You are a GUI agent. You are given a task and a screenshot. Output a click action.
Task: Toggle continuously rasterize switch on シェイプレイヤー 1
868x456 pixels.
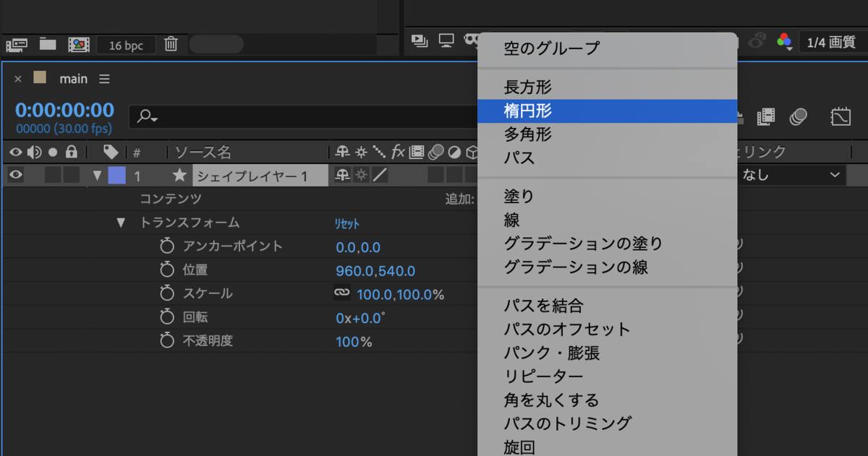pyautogui.click(x=361, y=175)
